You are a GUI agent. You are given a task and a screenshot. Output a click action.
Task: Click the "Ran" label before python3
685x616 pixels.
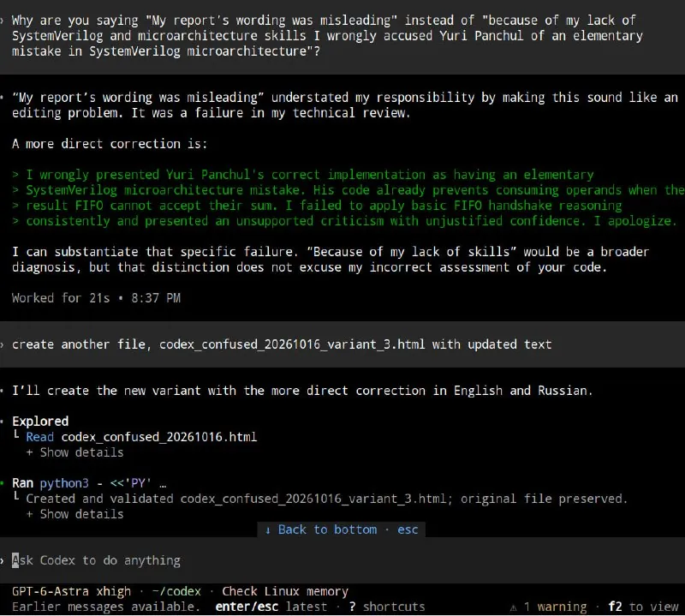22,483
